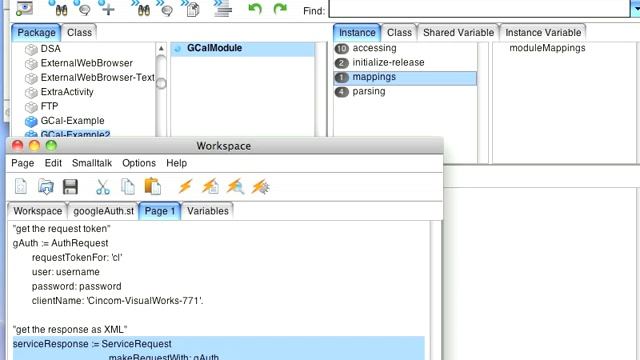Open the Edit menu in Workspace
Viewport: 640px width, 360px height.
(x=53, y=163)
